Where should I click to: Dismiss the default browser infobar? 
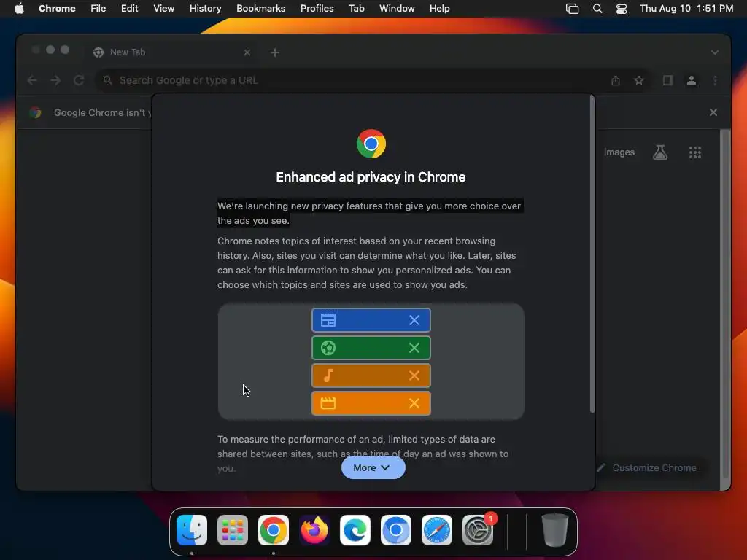[713, 112]
